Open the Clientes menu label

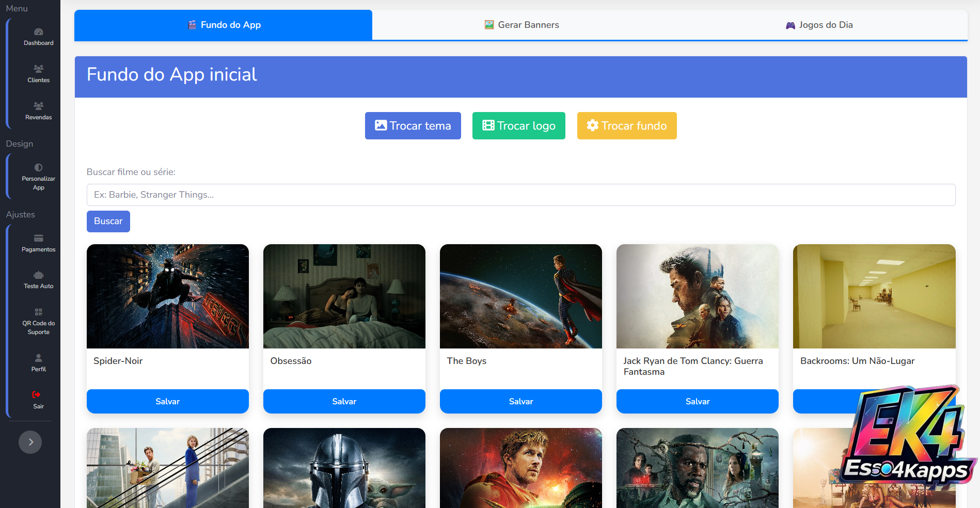(38, 80)
